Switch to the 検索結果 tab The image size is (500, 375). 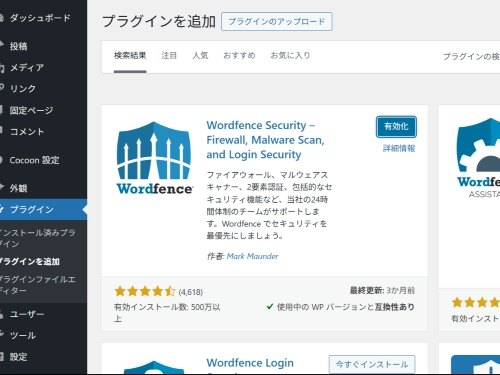pyautogui.click(x=130, y=56)
